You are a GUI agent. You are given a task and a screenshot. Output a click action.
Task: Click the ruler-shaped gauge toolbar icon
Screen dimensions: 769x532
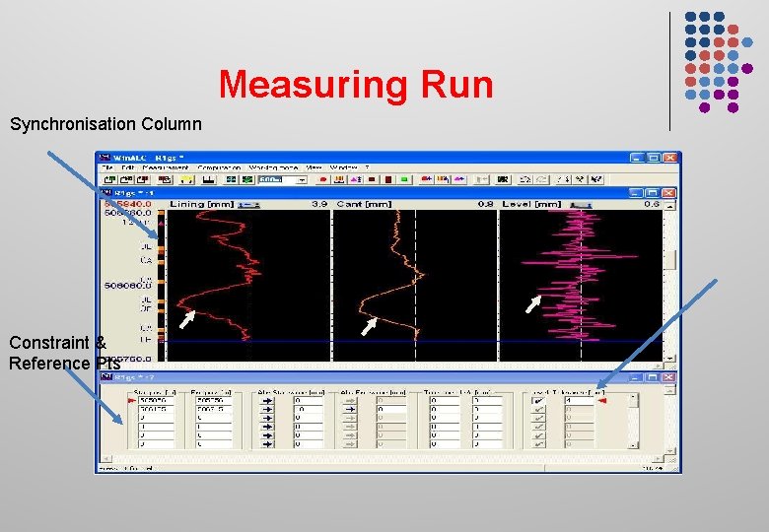(209, 179)
